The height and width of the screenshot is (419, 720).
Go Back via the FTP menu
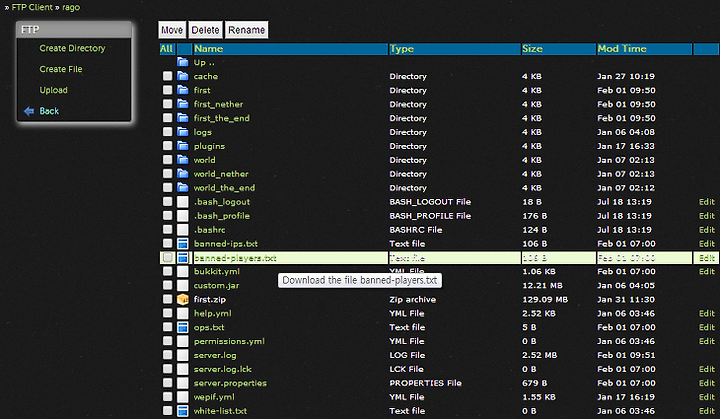(x=49, y=111)
